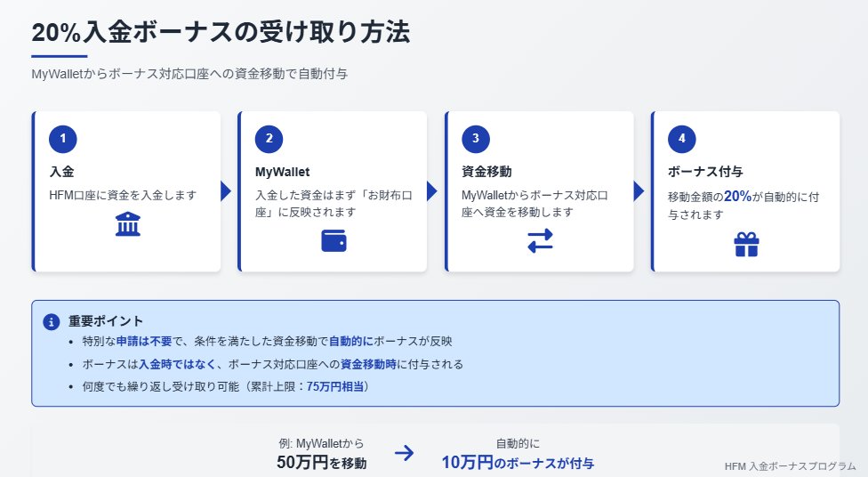The width and height of the screenshot is (868, 477).
Task: Click the arrow between MyWallet and 資金移動 cards
Action: click(x=432, y=191)
